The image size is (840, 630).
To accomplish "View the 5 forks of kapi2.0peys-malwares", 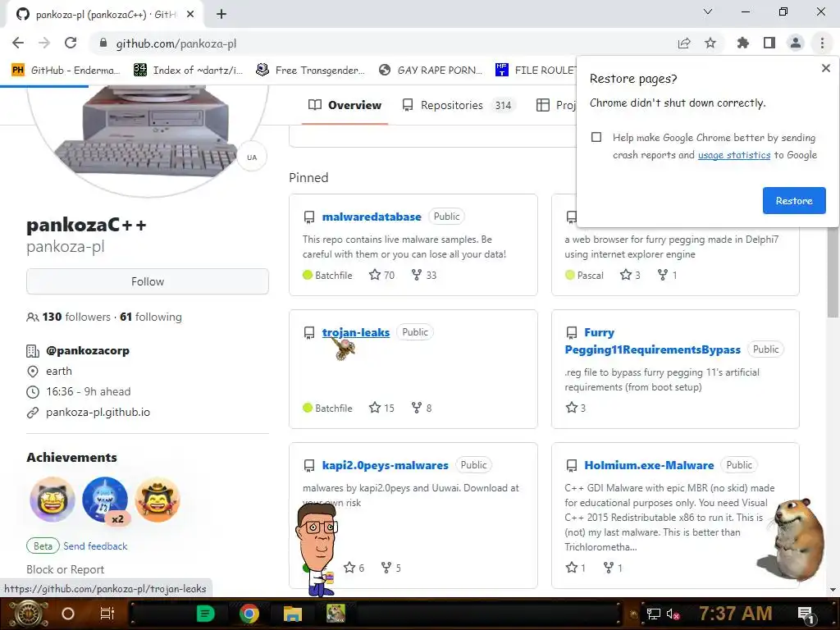I will coord(391,568).
